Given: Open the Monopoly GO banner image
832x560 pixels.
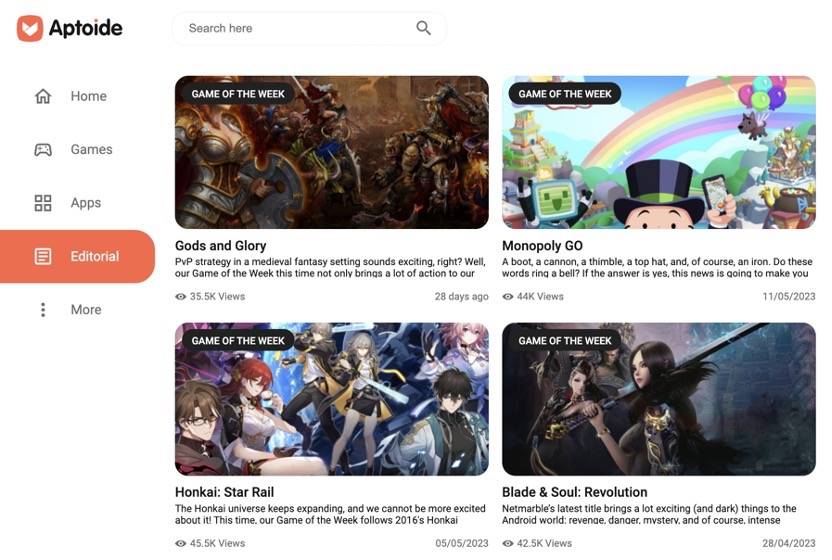Looking at the screenshot, I should coord(659,152).
